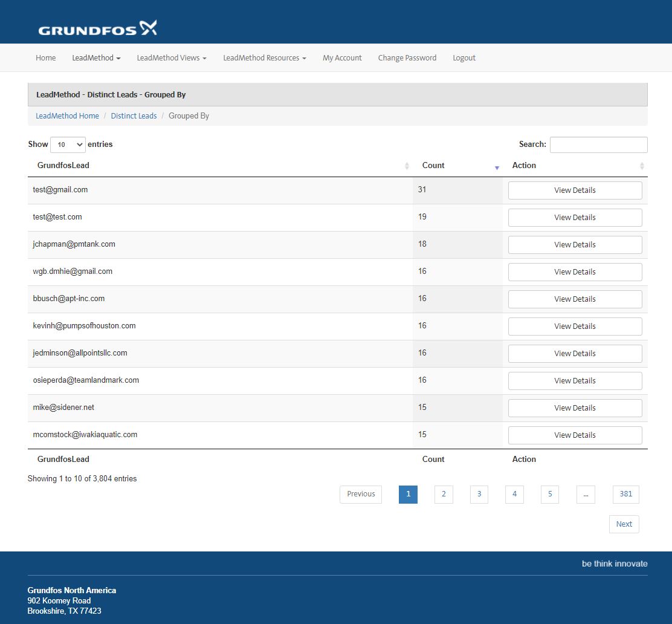View Details for wgb.dmhie@gmail.com
This screenshot has width=672, height=624.
click(x=575, y=272)
